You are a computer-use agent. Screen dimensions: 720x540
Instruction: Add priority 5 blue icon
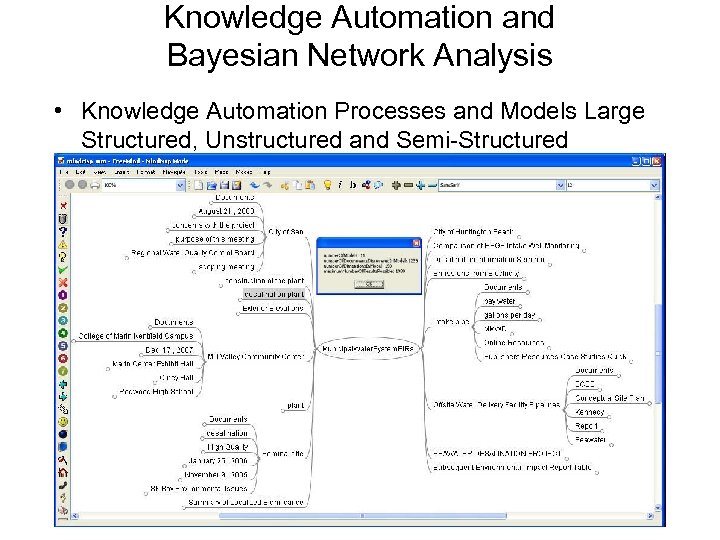tap(63, 346)
